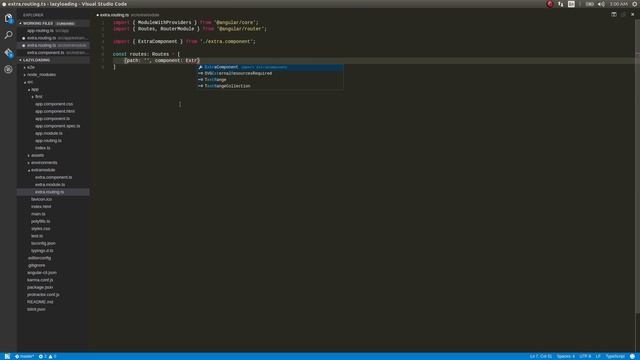Image resolution: width=640 pixels, height=360 pixels.
Task: Change line ending via LF indicator
Action: (598, 356)
